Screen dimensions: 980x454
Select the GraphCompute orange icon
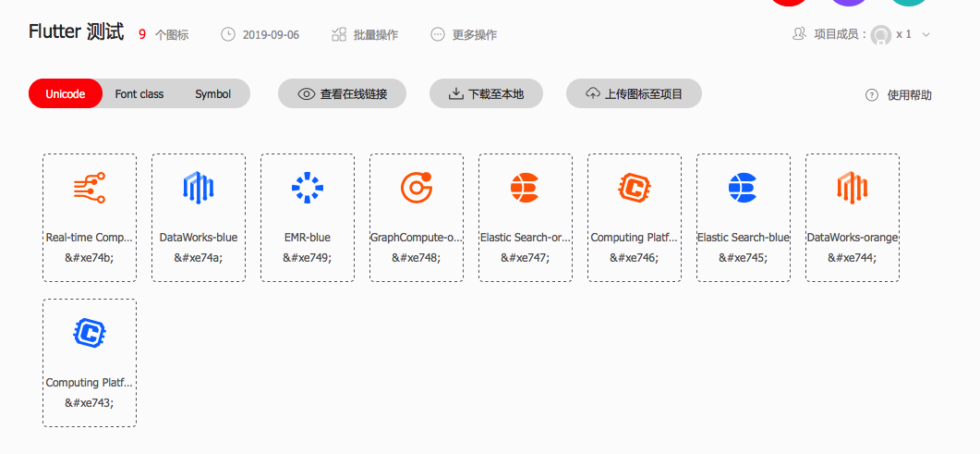coord(417,187)
